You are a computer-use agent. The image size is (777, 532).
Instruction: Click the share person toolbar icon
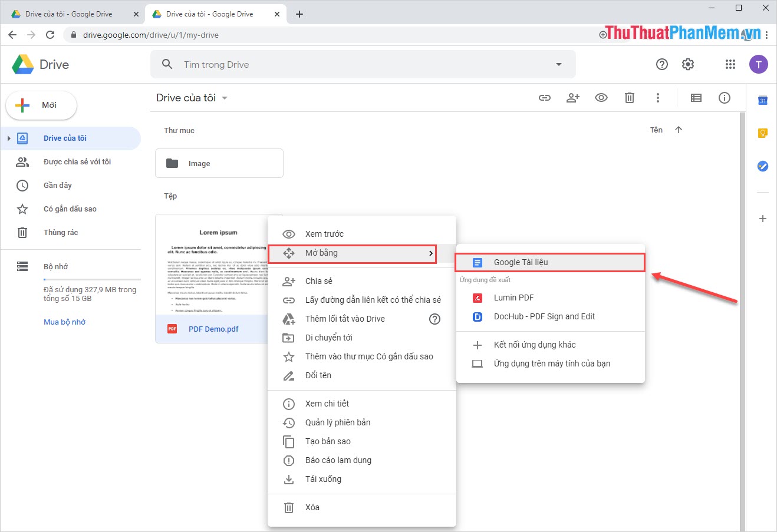tap(573, 98)
